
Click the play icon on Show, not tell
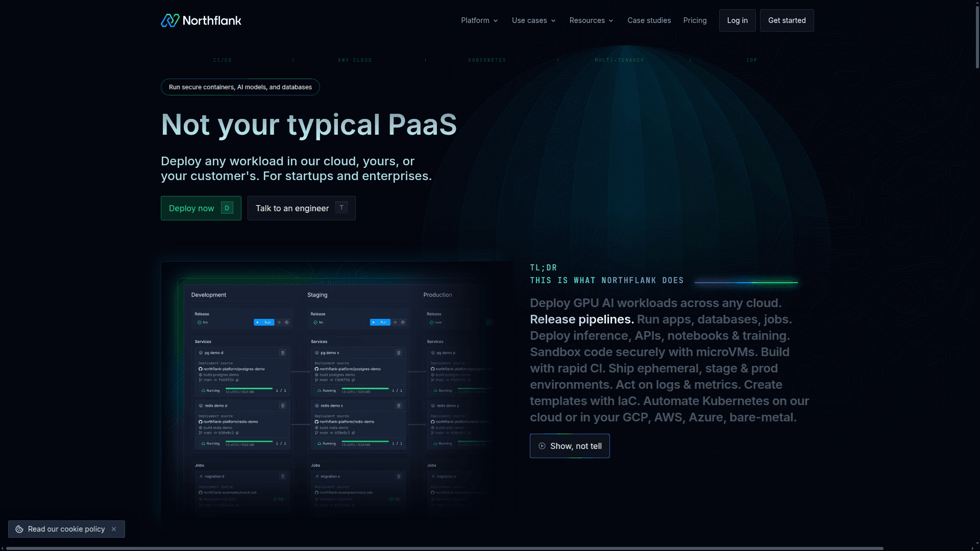point(542,446)
